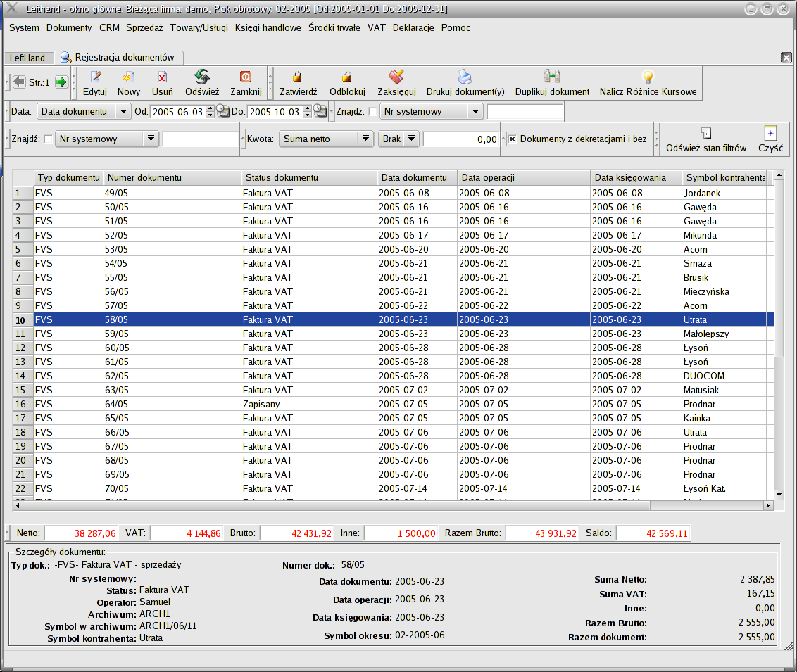Open Środki trwałe menu
797x672 pixels.
(x=334, y=28)
